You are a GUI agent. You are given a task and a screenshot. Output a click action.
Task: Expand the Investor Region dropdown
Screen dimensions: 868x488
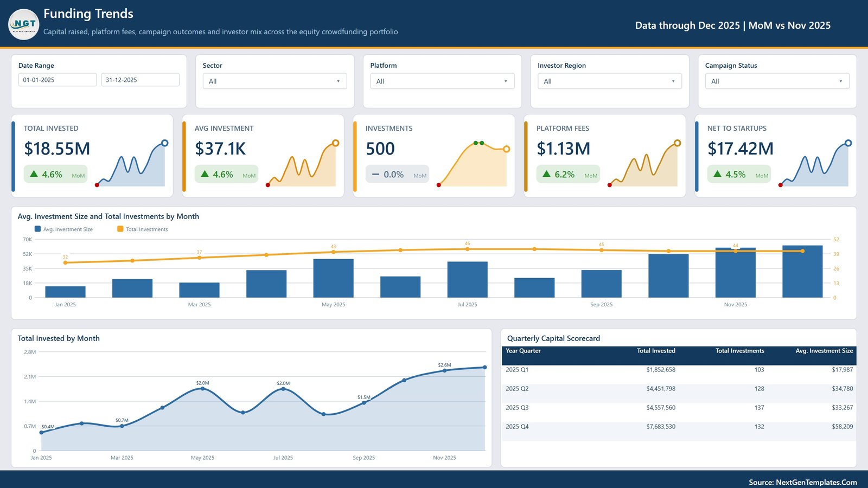610,81
